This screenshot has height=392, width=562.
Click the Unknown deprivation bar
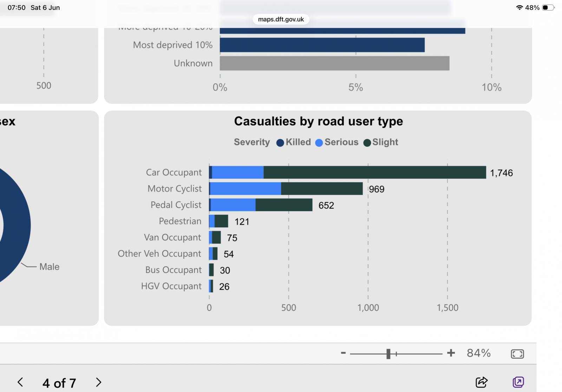334,63
